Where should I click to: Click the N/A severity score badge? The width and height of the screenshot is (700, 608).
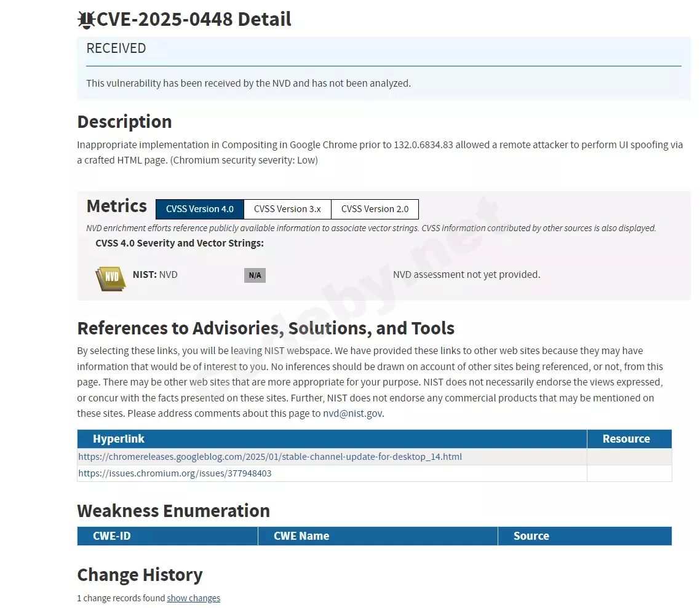click(x=255, y=275)
